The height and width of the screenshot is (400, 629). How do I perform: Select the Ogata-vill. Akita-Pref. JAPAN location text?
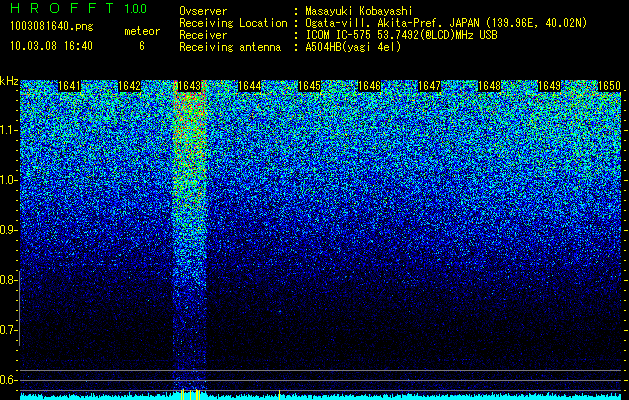[446, 23]
